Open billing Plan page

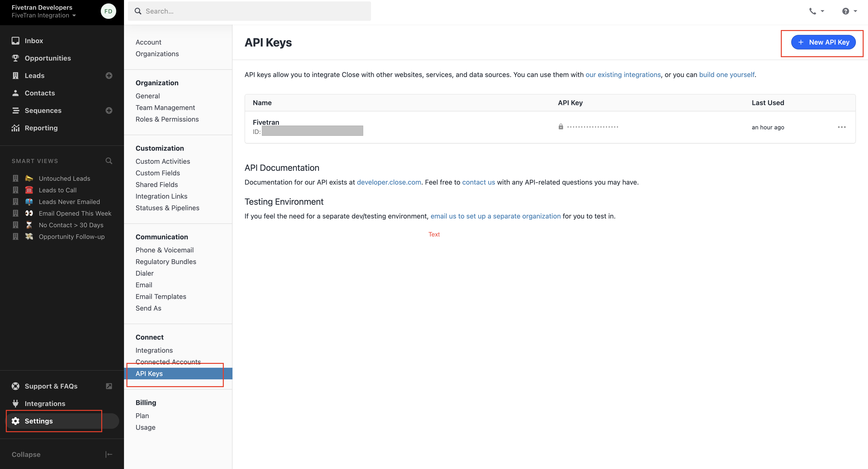point(142,416)
